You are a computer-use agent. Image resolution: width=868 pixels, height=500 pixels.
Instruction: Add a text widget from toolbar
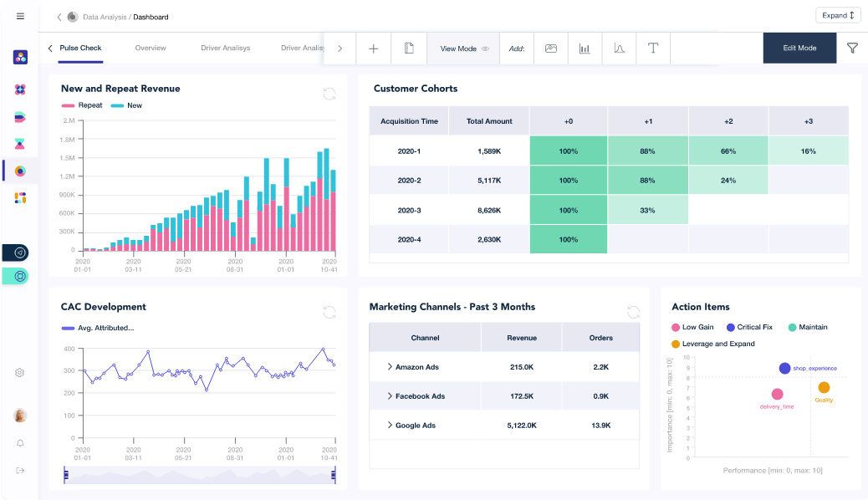coord(653,48)
